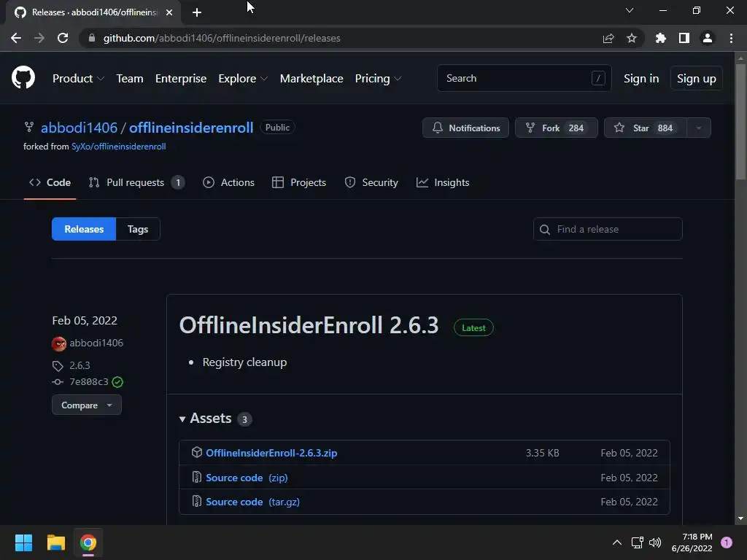This screenshot has height=560, width=747.
Task: Expand the Pricing menu
Action: 379,79
